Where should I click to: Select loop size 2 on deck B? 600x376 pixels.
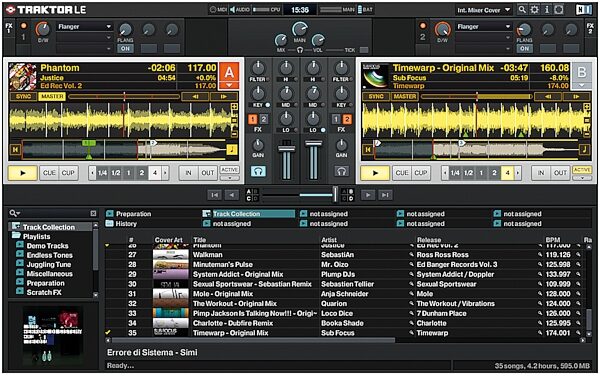tap(494, 173)
